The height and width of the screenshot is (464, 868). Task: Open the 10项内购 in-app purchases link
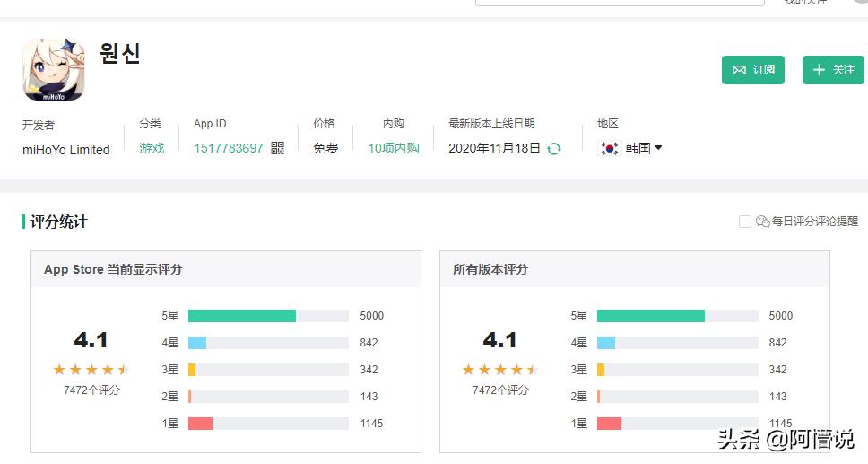tap(394, 148)
